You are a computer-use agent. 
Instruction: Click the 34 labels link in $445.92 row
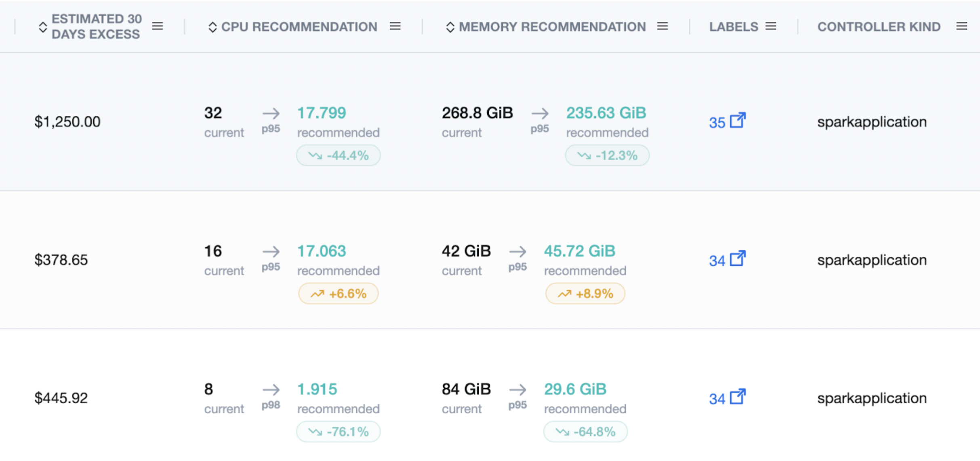point(717,399)
